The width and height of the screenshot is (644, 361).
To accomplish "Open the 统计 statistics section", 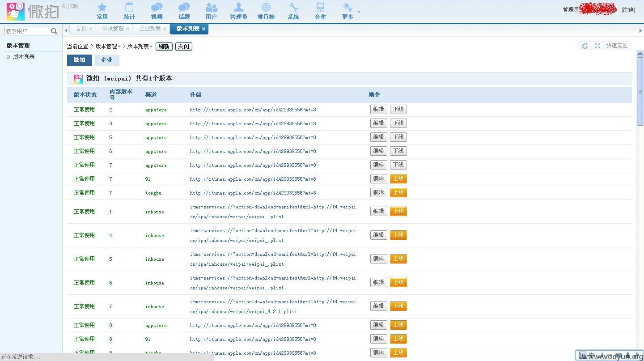I will 129,11.
